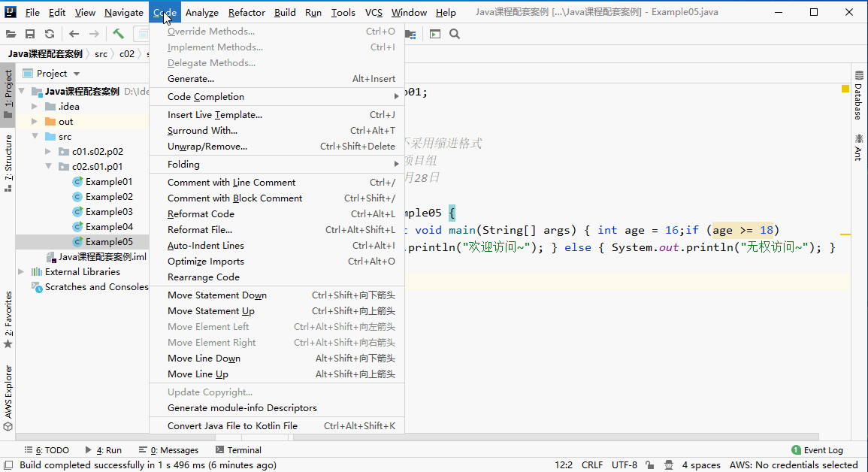Choose Comment with Line Comment
Screen dimensions: 868x472
tap(277, 183)
